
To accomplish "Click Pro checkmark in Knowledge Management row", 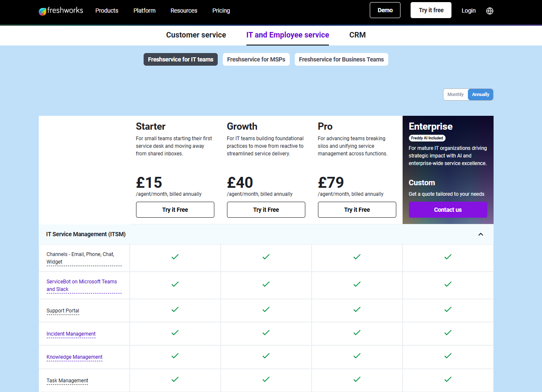I will 357,356.
